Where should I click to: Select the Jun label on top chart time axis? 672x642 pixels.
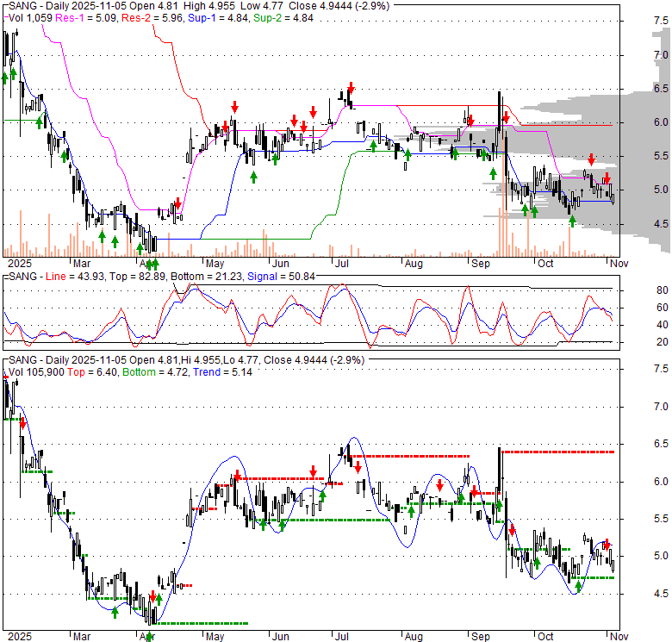280,263
